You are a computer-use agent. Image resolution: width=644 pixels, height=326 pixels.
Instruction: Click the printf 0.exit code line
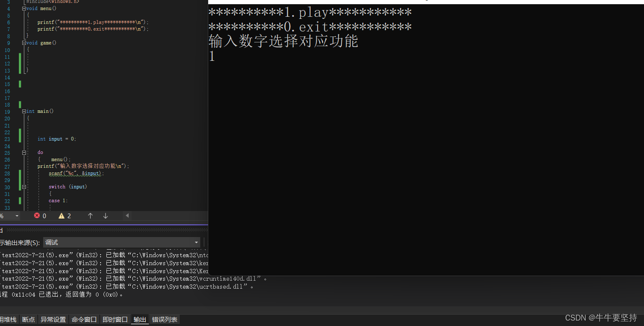pyautogui.click(x=93, y=29)
